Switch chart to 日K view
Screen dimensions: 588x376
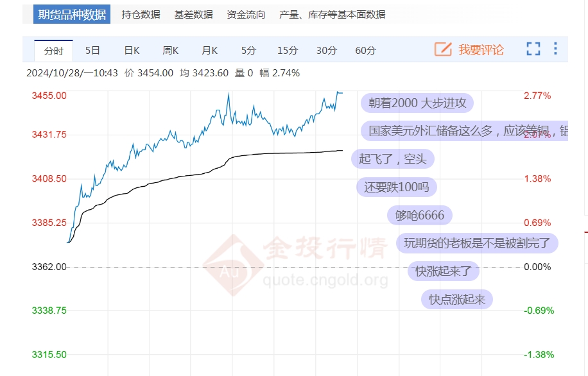[132, 50]
